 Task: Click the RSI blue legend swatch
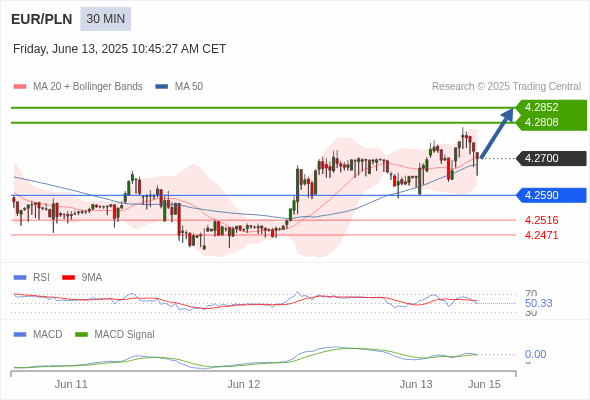[20, 278]
